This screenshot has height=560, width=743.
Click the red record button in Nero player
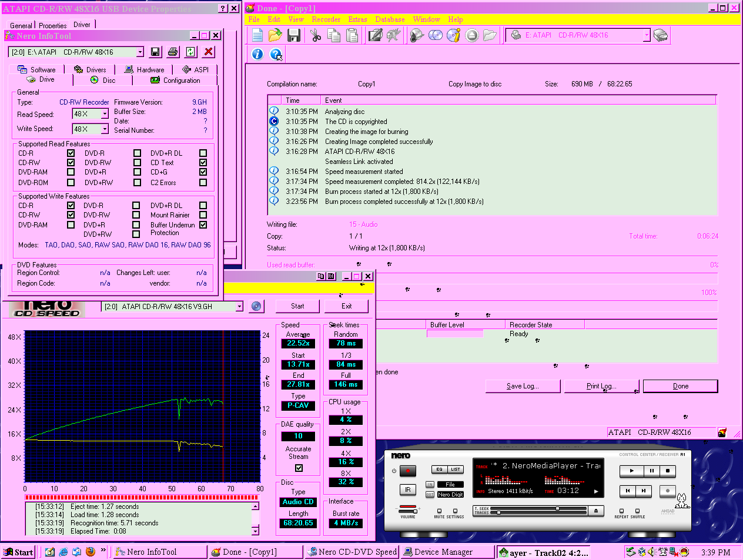(x=408, y=471)
